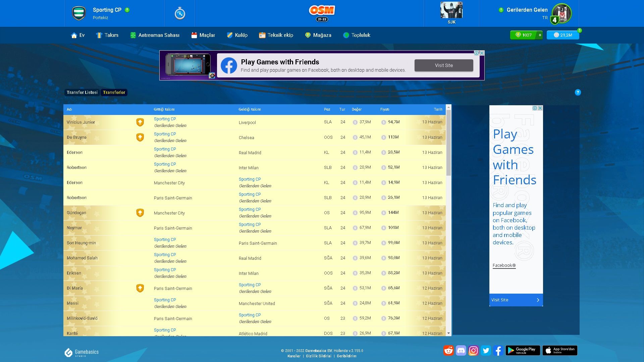Sort table by Adı column
This screenshot has width=644, height=362.
[x=69, y=109]
